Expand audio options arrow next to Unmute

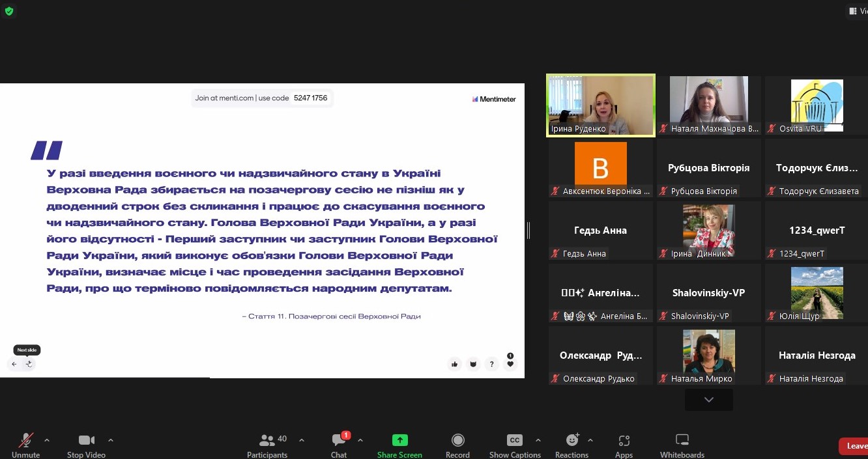click(46, 440)
